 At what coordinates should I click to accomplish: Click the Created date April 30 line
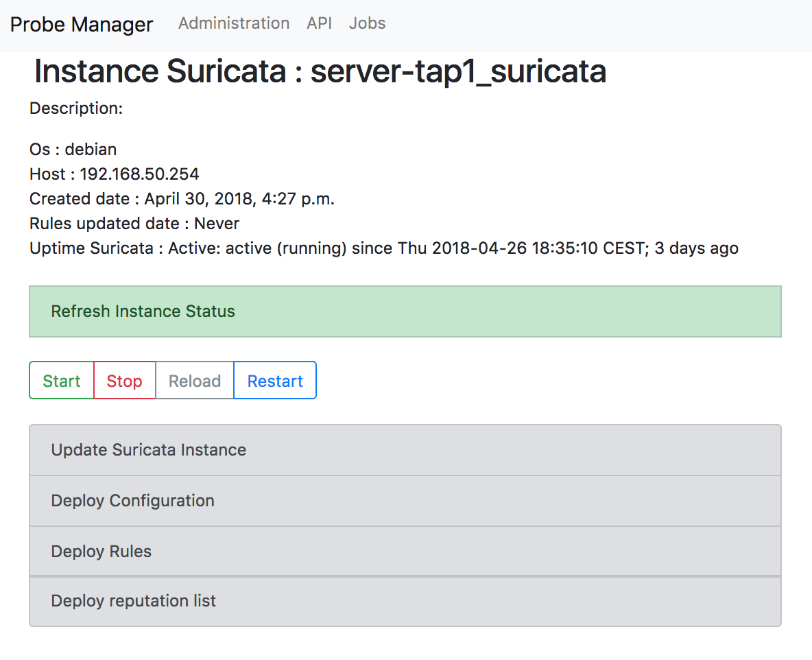tap(182, 199)
